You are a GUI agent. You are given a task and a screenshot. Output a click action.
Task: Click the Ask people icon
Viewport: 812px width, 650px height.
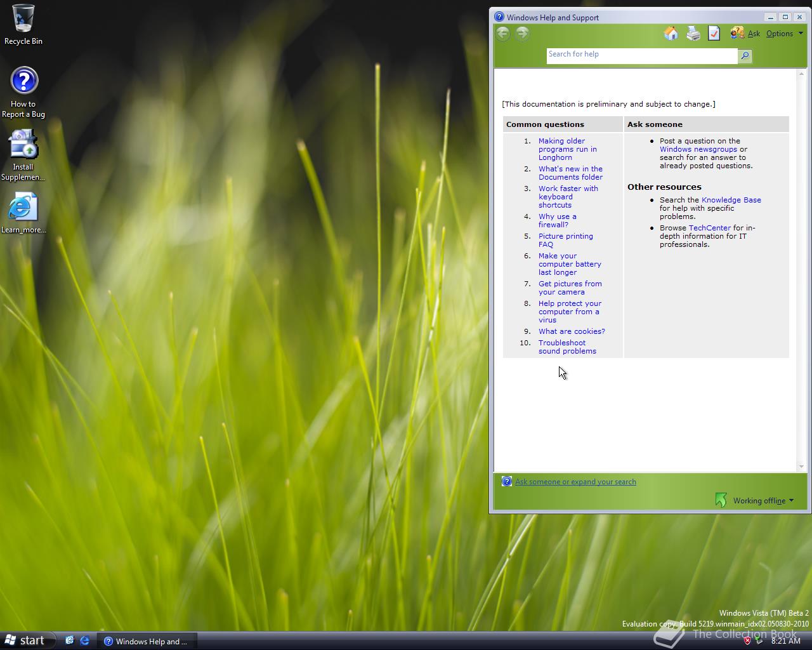coord(737,34)
